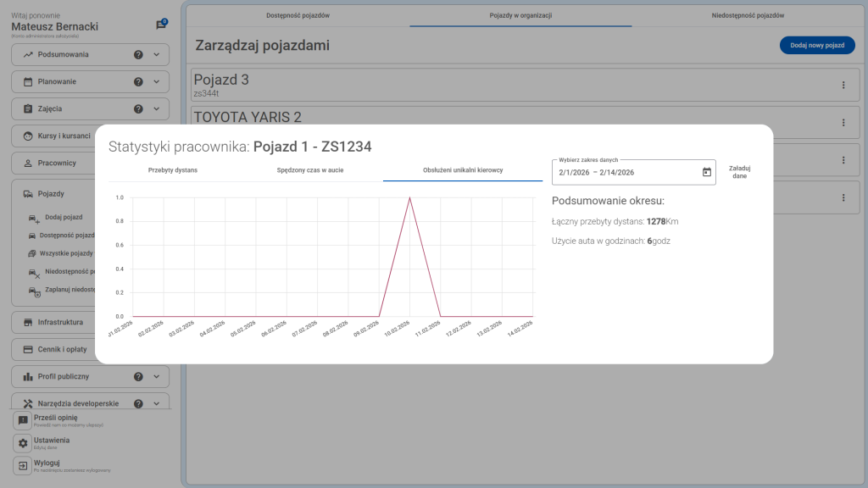
Task: Click the Wyloguj logout icon
Action: click(24, 466)
